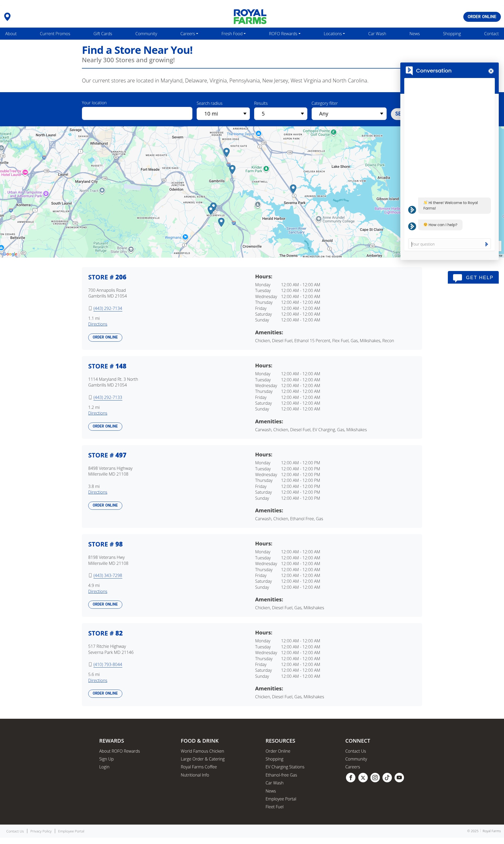Get directions to Store # 98

pos(97,591)
